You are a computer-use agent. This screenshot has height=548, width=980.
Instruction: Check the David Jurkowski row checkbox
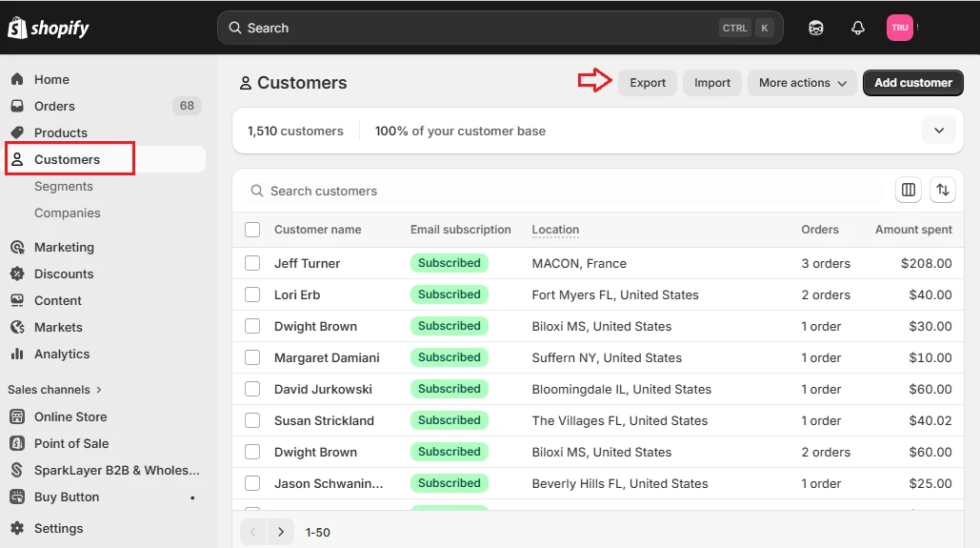point(252,389)
